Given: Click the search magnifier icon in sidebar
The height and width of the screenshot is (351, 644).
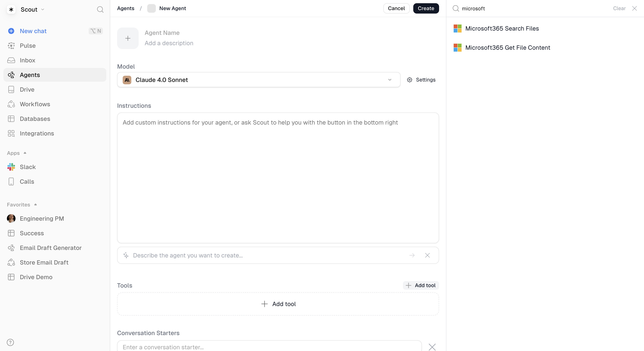Looking at the screenshot, I should click(100, 9).
